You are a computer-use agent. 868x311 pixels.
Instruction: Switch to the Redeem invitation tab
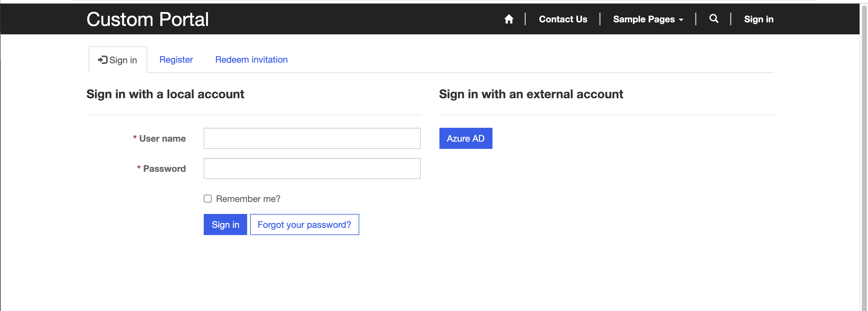pos(251,60)
